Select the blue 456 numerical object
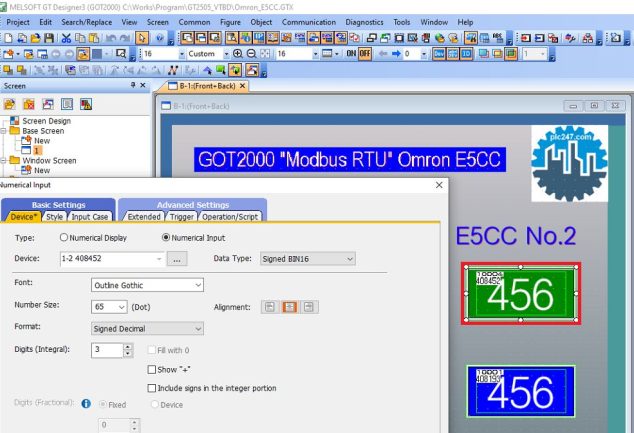 521,391
